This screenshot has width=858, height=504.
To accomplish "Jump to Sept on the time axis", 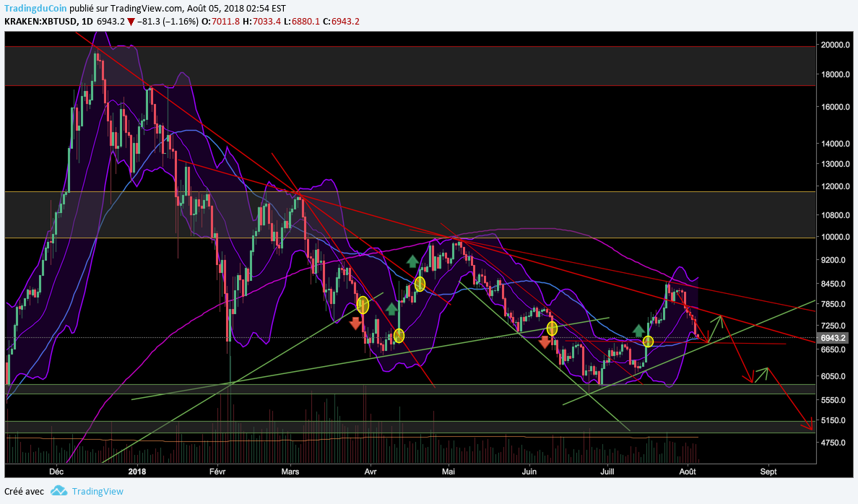I will coord(768,472).
